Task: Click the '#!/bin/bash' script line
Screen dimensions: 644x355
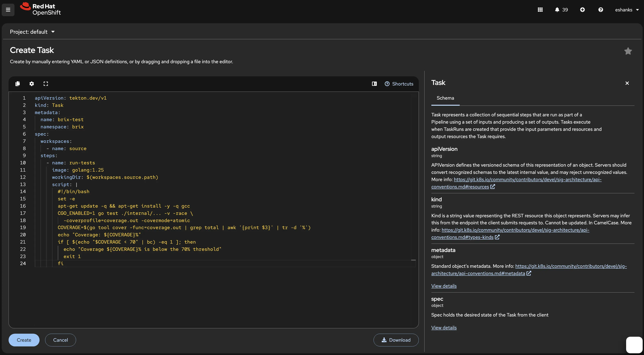Action: 73,192
